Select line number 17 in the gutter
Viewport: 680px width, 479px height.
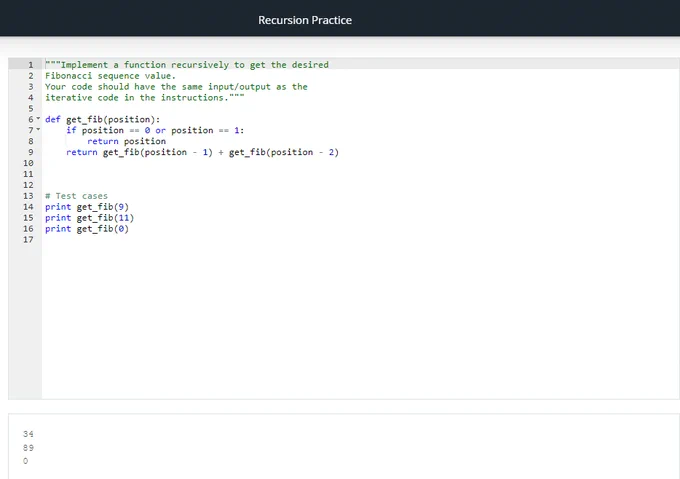(28, 240)
